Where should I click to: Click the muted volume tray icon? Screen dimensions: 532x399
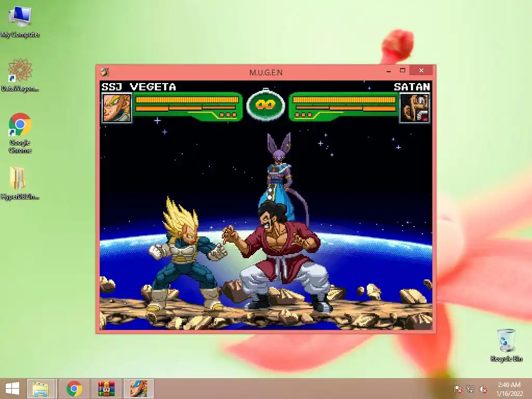point(483,389)
